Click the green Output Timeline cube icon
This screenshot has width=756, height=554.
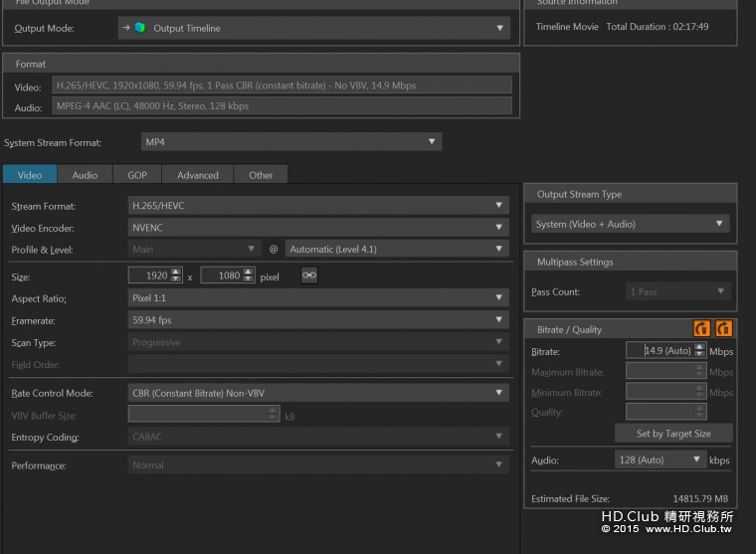140,28
